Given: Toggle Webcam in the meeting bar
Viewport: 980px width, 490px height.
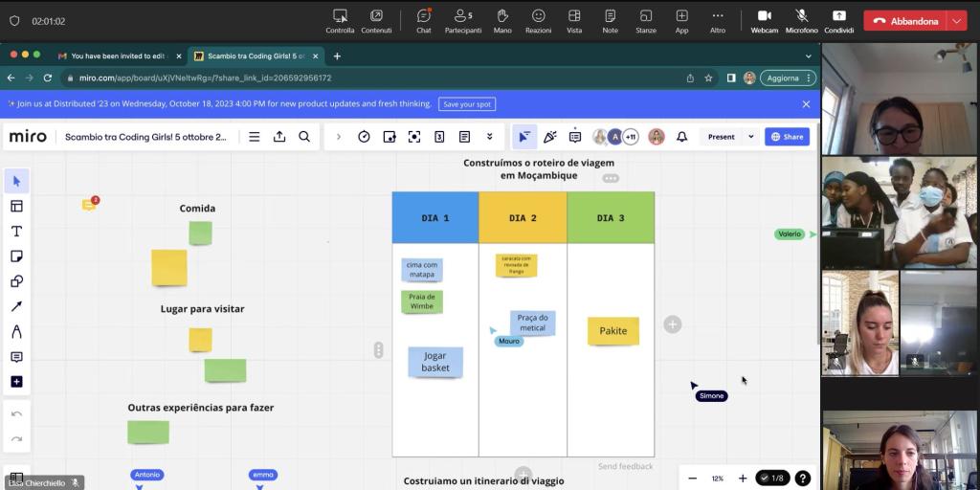Looking at the screenshot, I should coord(765,21).
